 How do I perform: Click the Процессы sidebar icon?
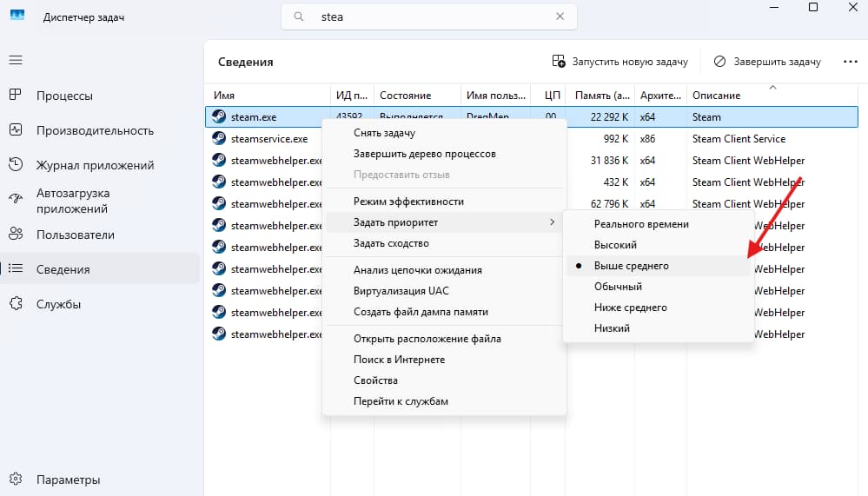tap(16, 95)
